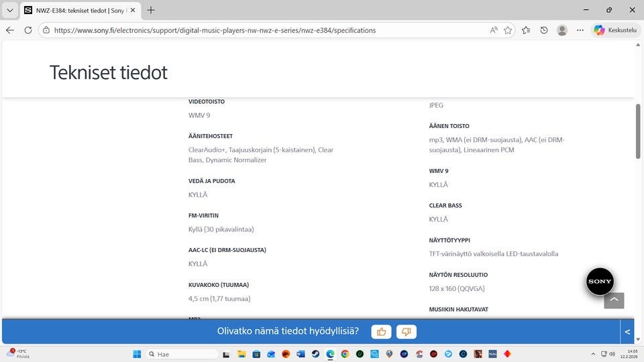Open Copilot Keskustelu button
The width and height of the screenshot is (644, 362).
615,30
